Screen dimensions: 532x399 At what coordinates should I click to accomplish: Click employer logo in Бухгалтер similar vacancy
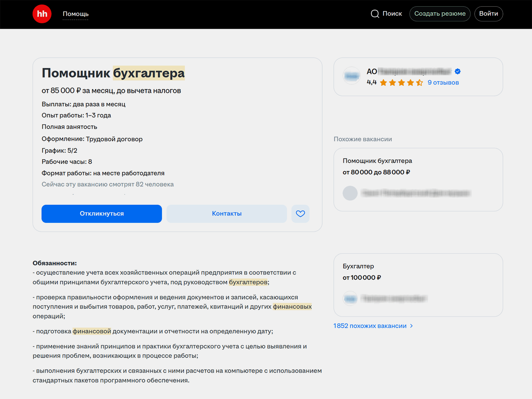pos(350,298)
